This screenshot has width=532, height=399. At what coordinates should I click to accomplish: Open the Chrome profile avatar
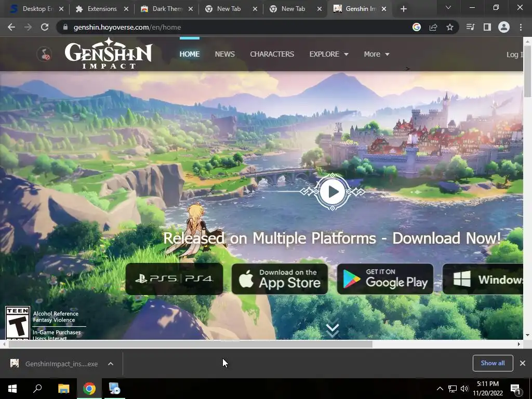(504, 27)
